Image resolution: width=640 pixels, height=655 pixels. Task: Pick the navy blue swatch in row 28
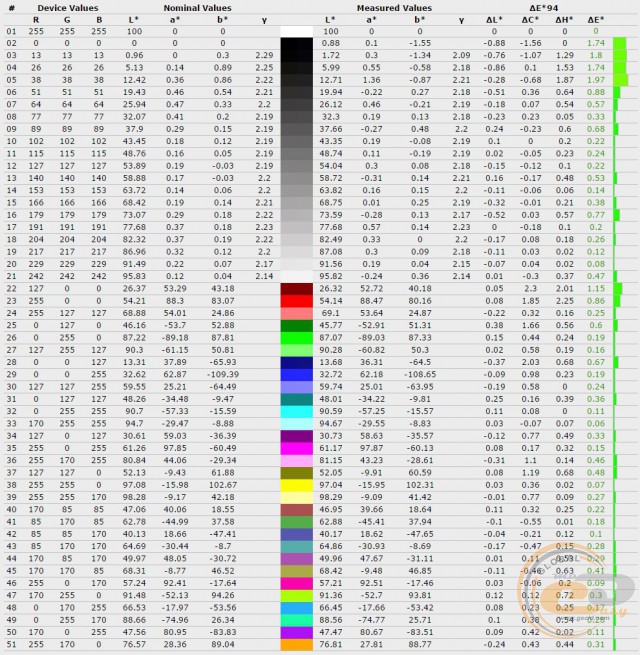tap(297, 362)
